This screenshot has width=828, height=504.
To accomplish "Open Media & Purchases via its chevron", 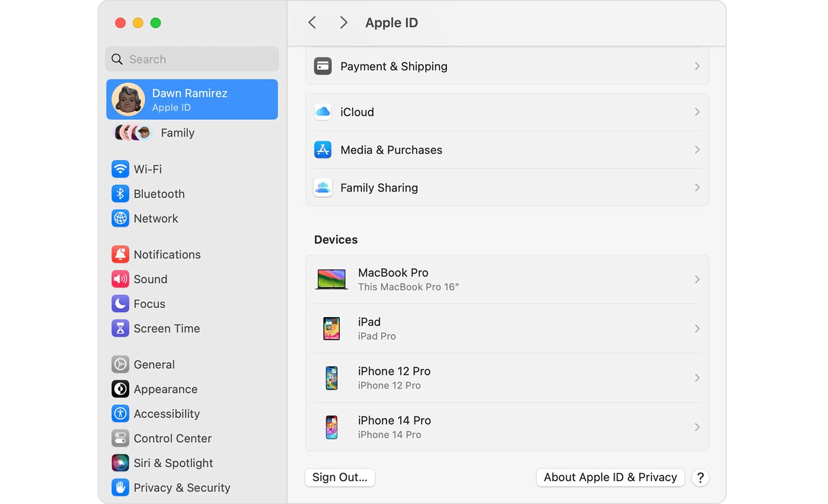I will [x=697, y=149].
